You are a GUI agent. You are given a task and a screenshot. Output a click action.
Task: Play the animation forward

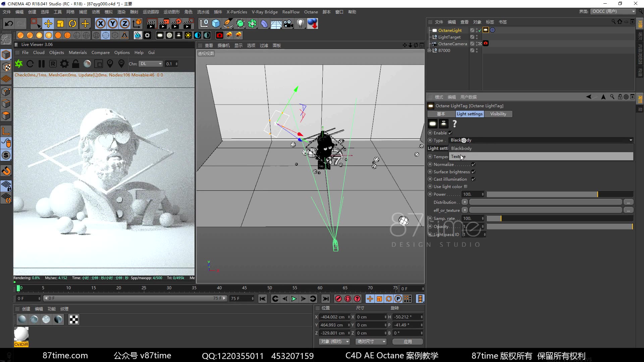tap(294, 299)
